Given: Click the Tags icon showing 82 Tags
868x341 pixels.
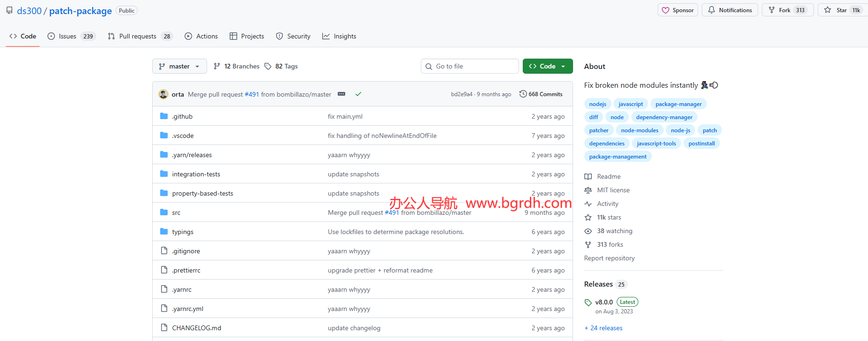Looking at the screenshot, I should (x=268, y=67).
